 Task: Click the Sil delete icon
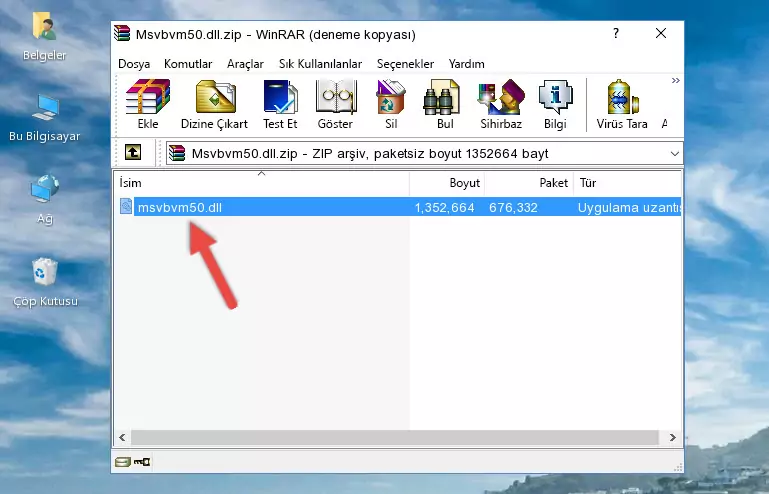pyautogui.click(x=391, y=104)
